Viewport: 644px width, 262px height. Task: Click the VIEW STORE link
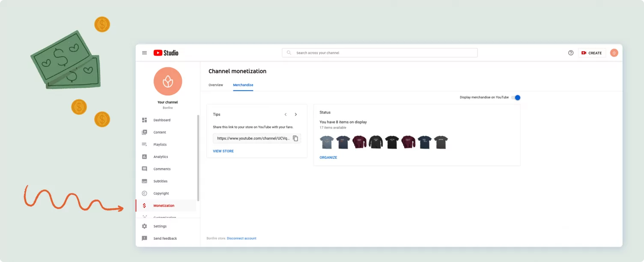223,151
